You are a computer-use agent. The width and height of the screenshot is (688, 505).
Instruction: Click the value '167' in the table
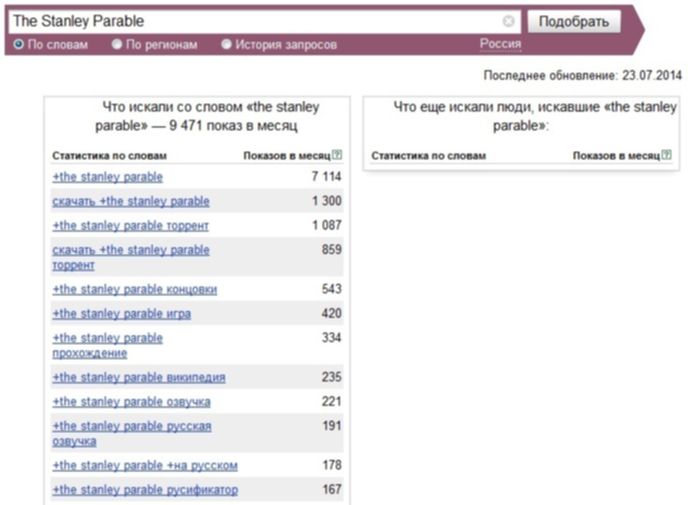pos(332,489)
